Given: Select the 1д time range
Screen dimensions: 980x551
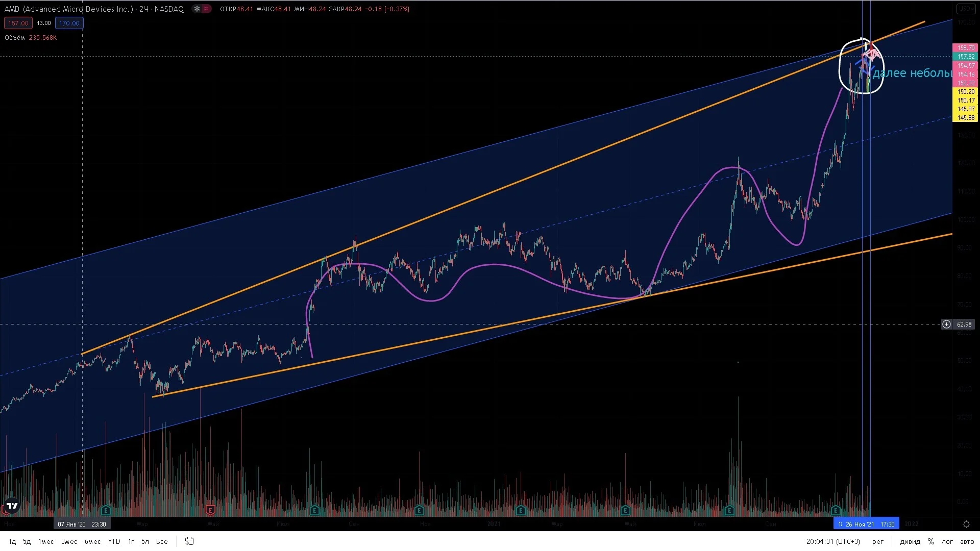Looking at the screenshot, I should pos(12,541).
